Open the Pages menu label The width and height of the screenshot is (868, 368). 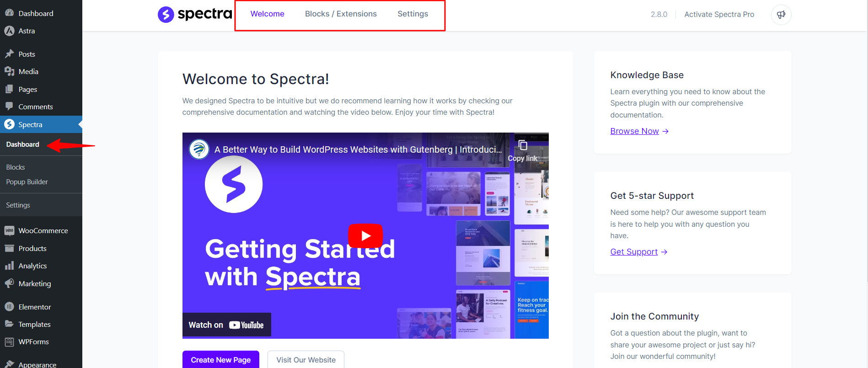(x=28, y=89)
